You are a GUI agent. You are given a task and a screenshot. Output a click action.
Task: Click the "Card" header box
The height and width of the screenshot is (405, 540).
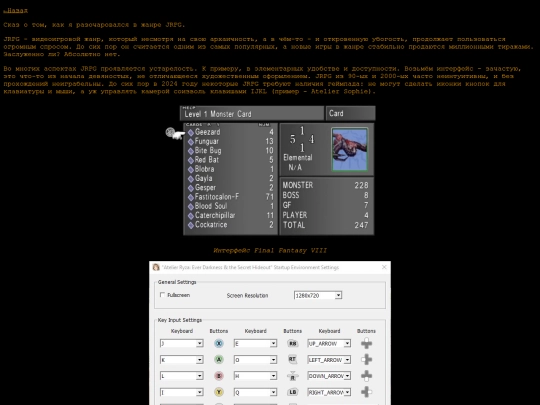pyautogui.click(x=350, y=113)
